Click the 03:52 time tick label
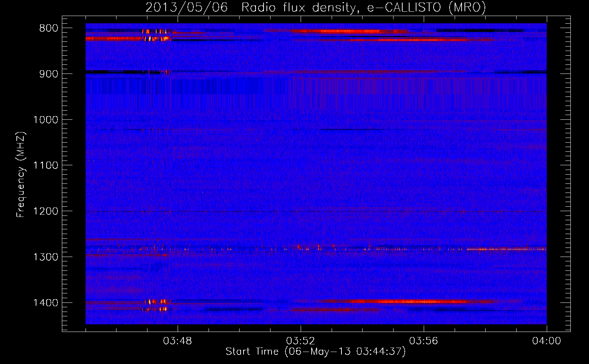The width and height of the screenshot is (589, 364). pos(301,341)
